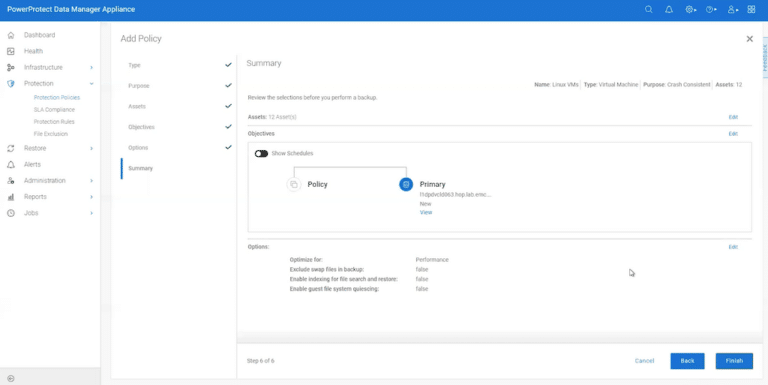Click the 'Name: Linux VMs' header text

(556, 85)
